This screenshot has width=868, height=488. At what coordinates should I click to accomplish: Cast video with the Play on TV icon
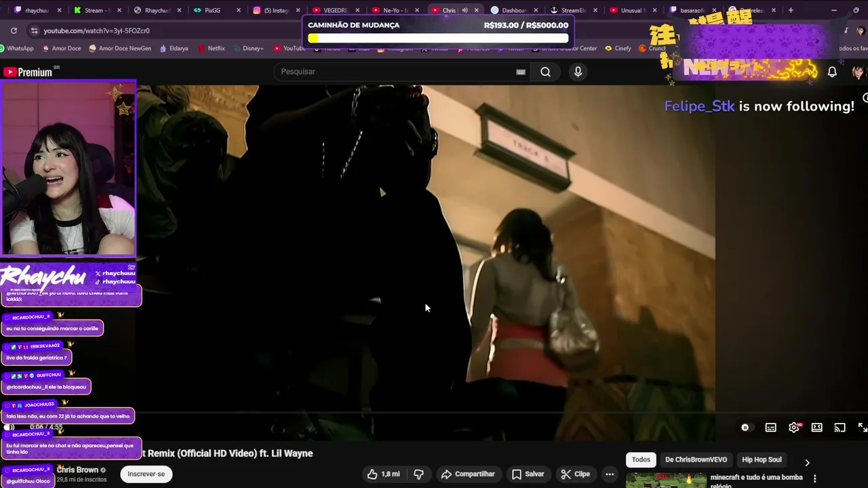click(840, 427)
